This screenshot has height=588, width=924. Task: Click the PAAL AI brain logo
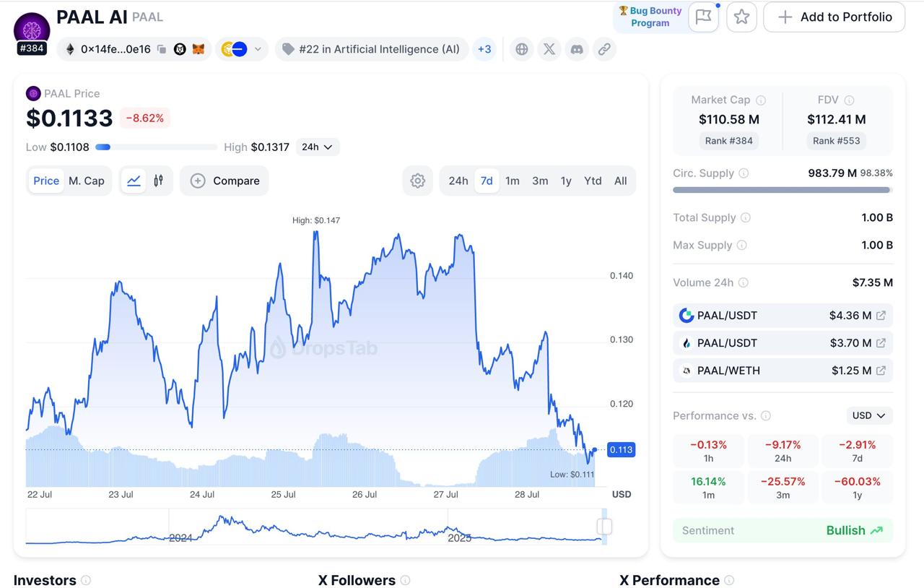(32, 30)
